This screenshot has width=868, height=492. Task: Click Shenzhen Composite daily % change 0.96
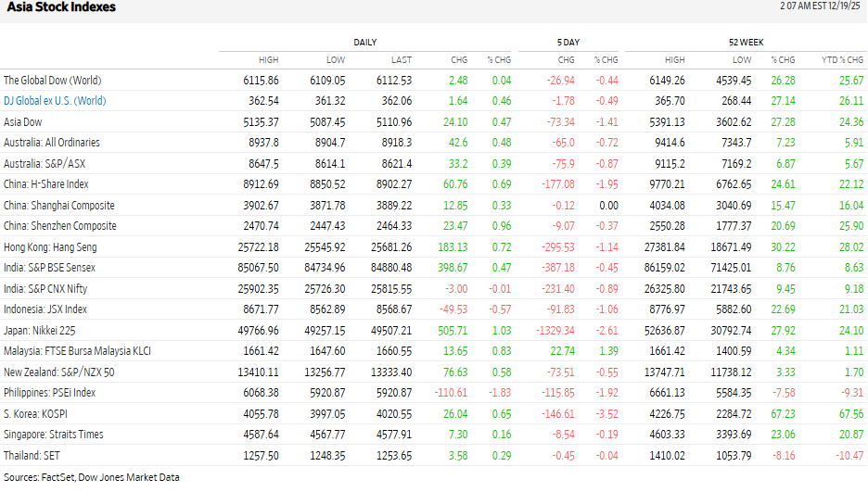502,225
